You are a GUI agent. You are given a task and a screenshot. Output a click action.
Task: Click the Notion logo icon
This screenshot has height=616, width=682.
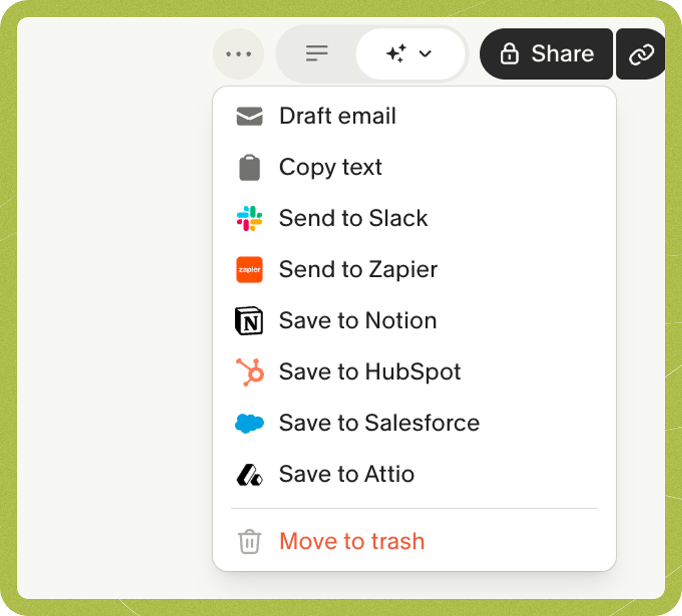tap(249, 321)
